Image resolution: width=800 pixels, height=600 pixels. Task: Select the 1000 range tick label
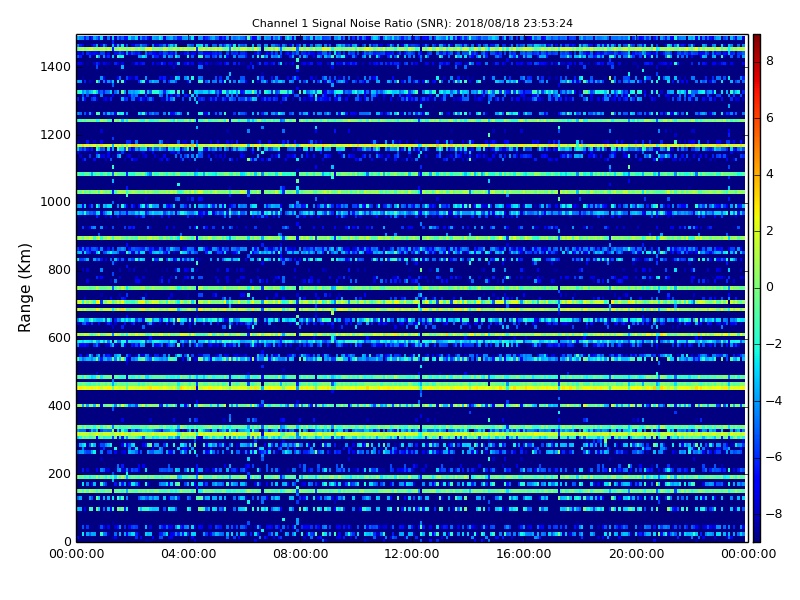click(56, 202)
